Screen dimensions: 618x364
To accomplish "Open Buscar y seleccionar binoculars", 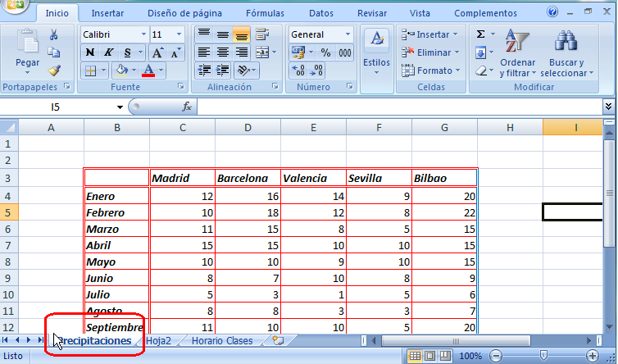I will 566,54.
